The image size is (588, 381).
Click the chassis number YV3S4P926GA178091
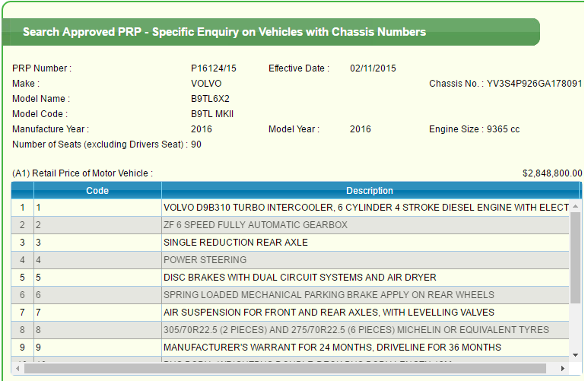point(534,84)
